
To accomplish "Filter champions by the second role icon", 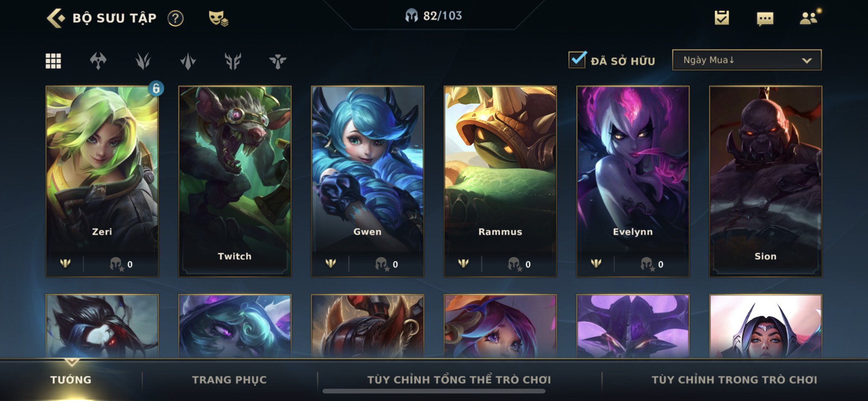I will point(143,61).
